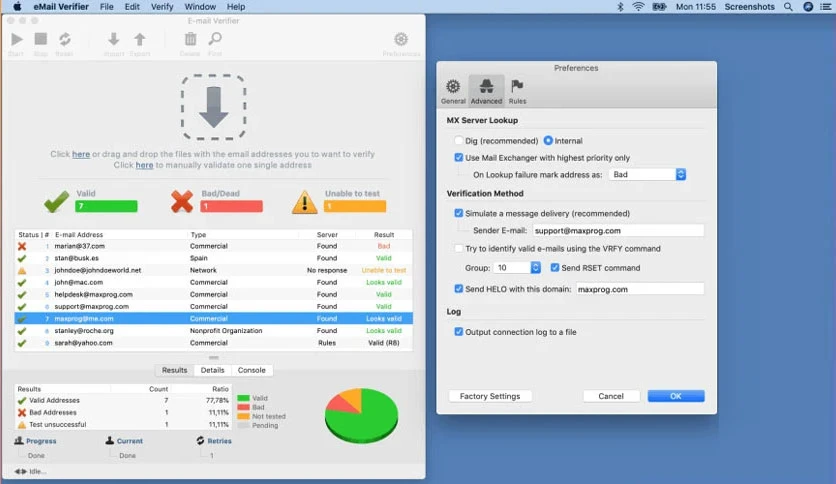Click the Delete trash can icon
Screen dimensions: 836x484
point(190,39)
